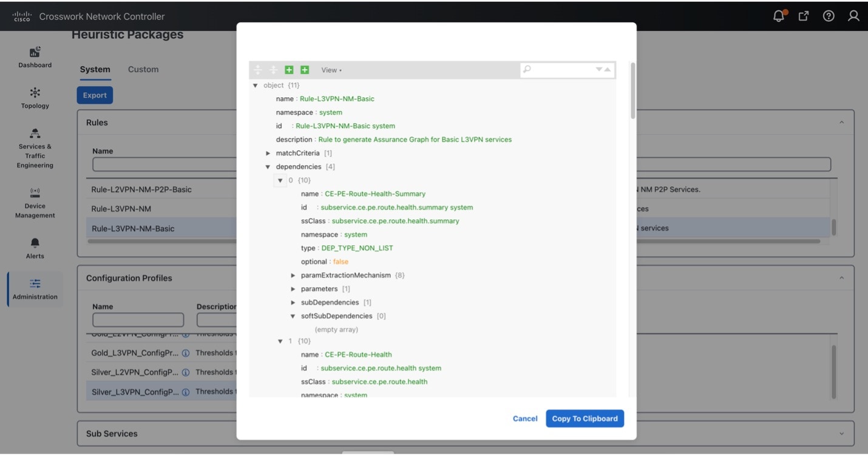Cancel the JSON details dialog
Image resolution: width=868 pixels, height=456 pixels.
click(524, 418)
